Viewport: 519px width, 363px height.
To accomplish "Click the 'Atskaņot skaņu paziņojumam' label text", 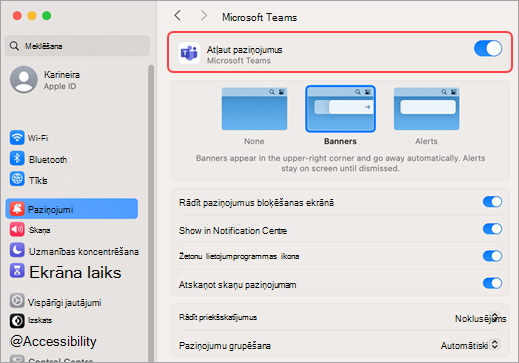I will [x=237, y=285].
